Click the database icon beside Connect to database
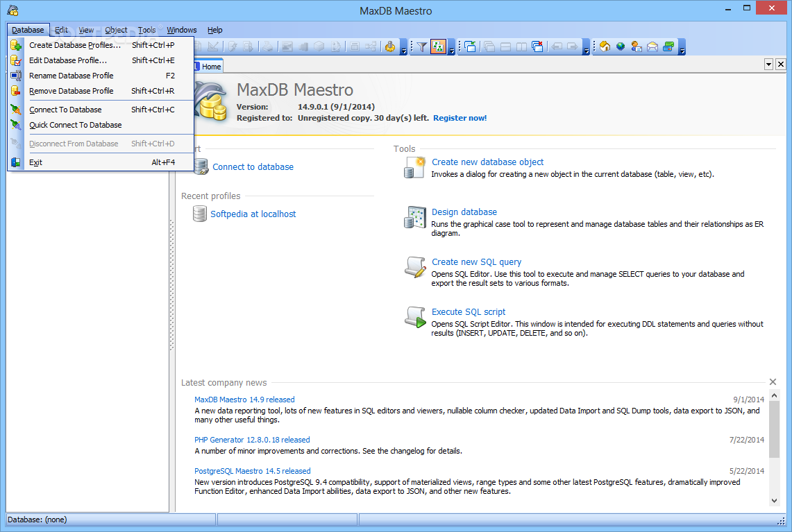 201,166
